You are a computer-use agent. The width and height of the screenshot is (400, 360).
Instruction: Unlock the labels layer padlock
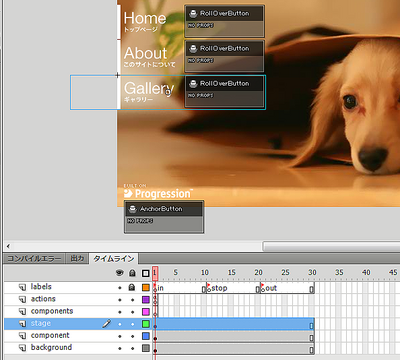click(x=132, y=287)
